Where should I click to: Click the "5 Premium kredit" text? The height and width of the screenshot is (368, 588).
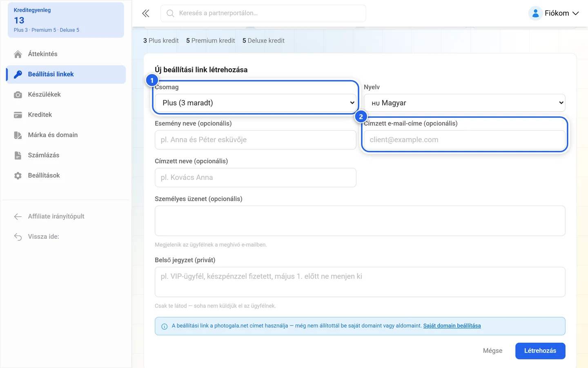[x=211, y=40]
